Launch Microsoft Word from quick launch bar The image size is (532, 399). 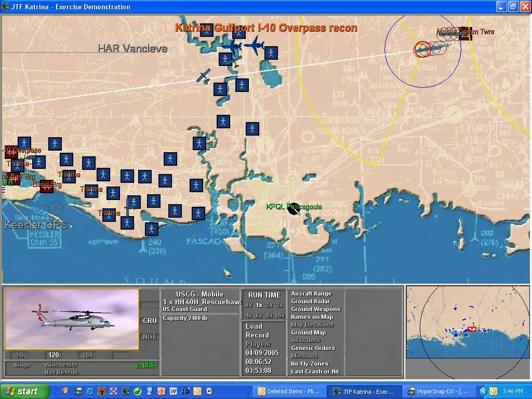[x=173, y=391]
